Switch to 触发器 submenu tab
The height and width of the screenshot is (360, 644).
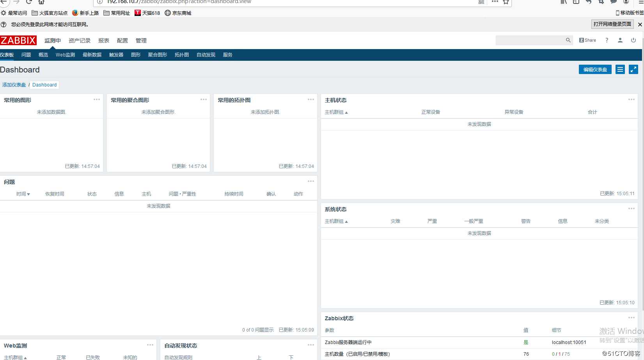click(116, 55)
